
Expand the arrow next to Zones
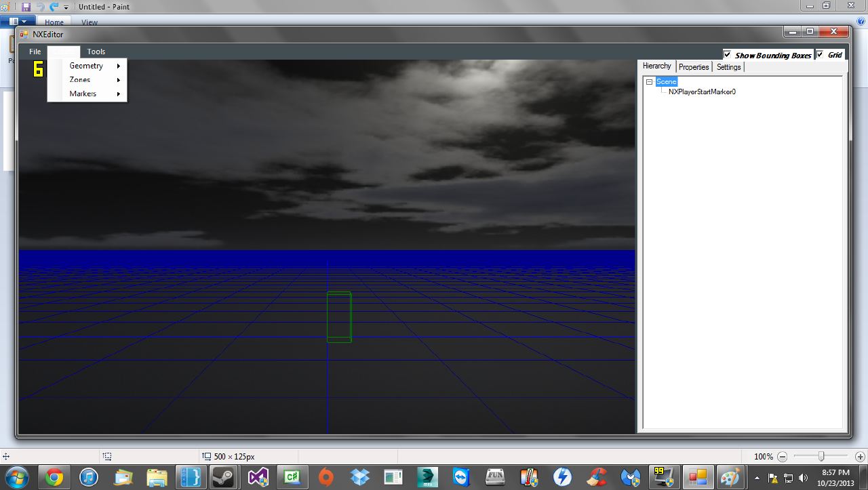[119, 80]
